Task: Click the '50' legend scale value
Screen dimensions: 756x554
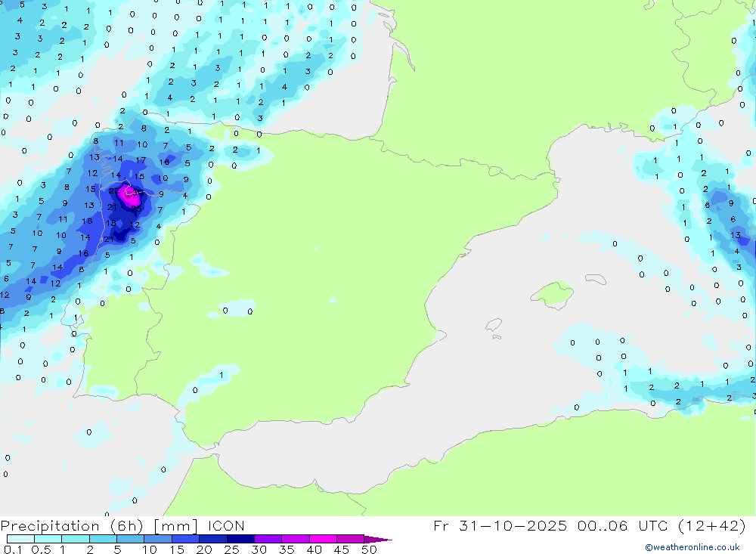Action: [x=369, y=549]
